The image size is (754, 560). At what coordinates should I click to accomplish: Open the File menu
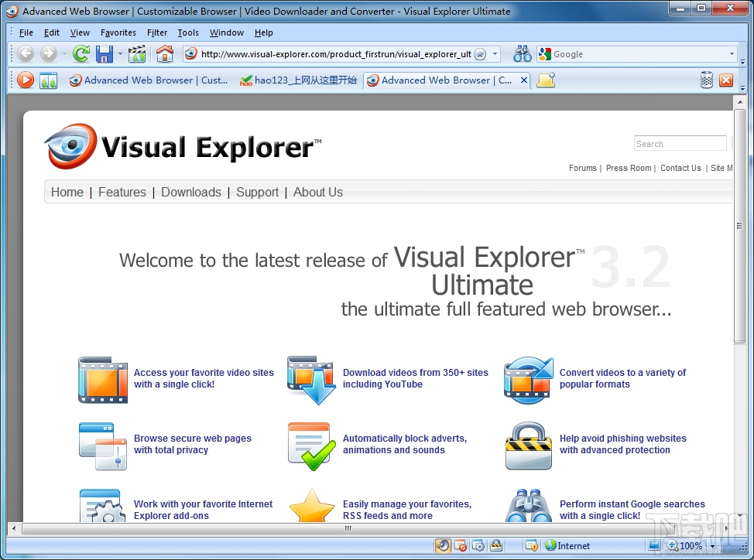click(26, 32)
